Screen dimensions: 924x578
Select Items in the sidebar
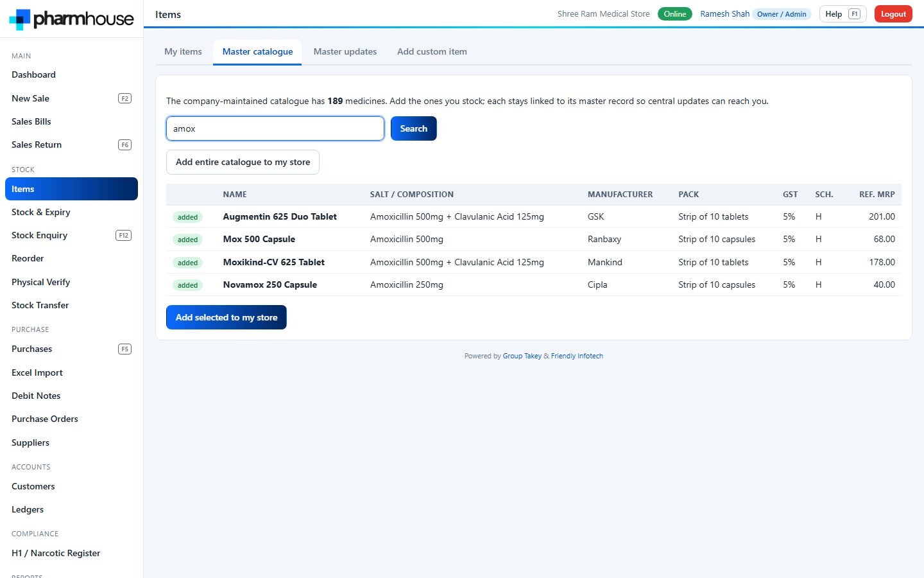pos(71,189)
